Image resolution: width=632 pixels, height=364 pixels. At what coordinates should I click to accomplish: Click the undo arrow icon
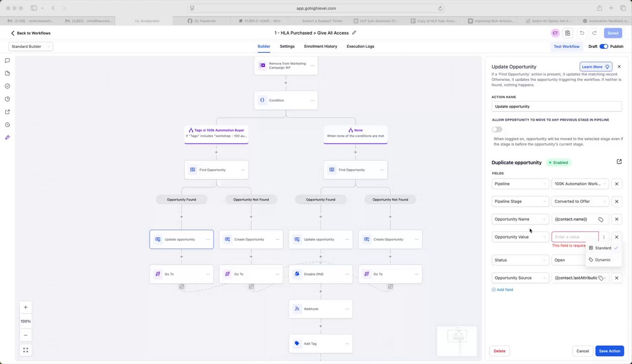click(x=582, y=33)
